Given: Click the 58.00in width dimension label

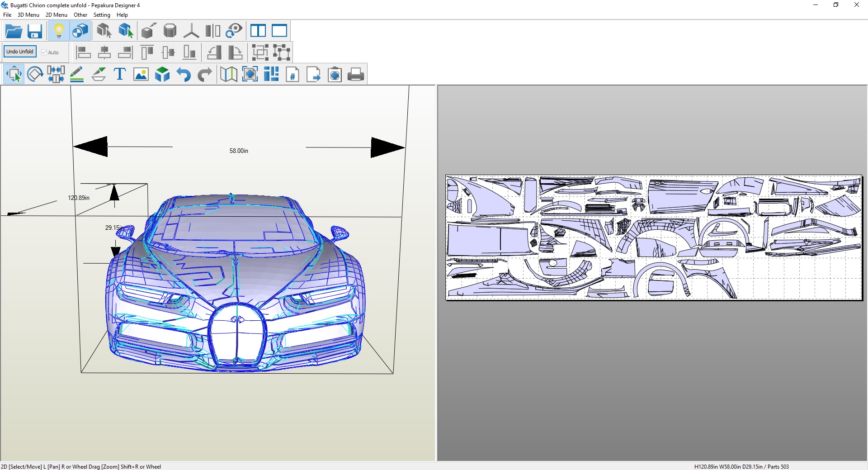Looking at the screenshot, I should pos(239,151).
